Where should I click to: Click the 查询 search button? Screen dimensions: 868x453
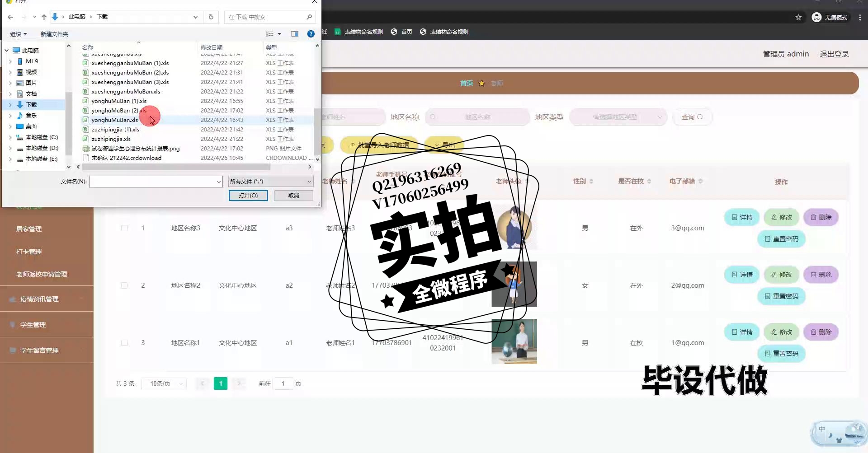692,117
